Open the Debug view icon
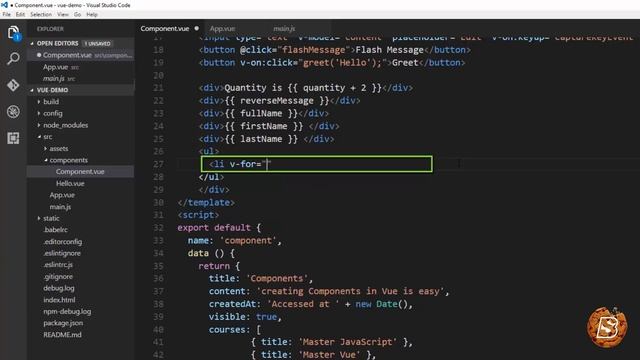The image size is (640, 360). [13, 111]
